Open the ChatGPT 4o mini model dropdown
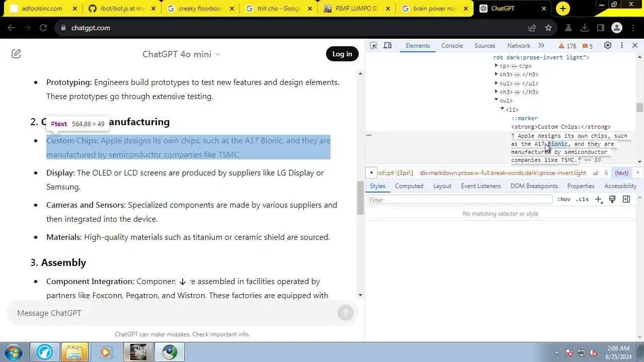The width and height of the screenshot is (644, 362). tap(181, 54)
